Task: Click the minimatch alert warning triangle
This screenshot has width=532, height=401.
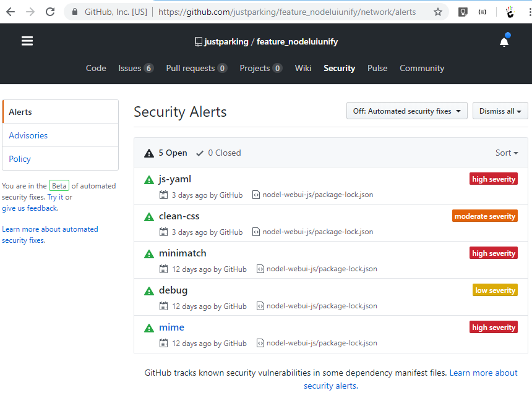Action: click(x=149, y=253)
